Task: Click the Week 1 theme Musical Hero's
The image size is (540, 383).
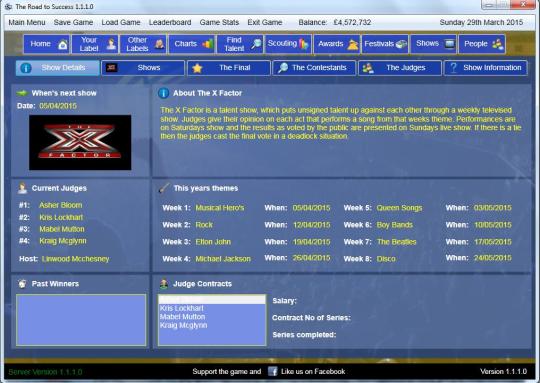Action: click(220, 208)
